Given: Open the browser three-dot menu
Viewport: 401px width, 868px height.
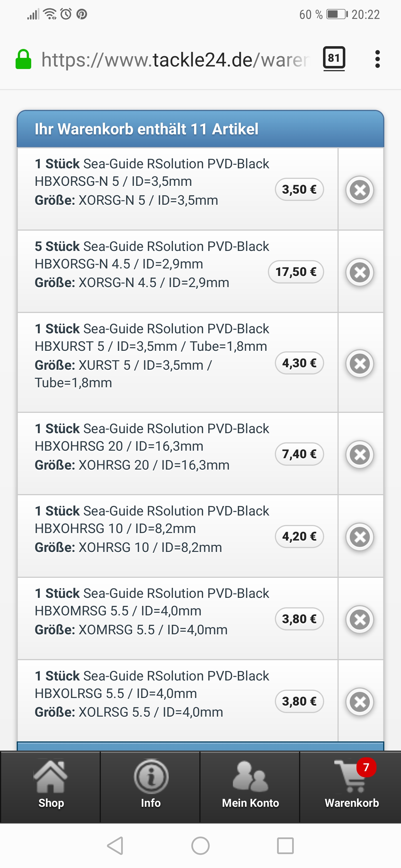Looking at the screenshot, I should (377, 59).
